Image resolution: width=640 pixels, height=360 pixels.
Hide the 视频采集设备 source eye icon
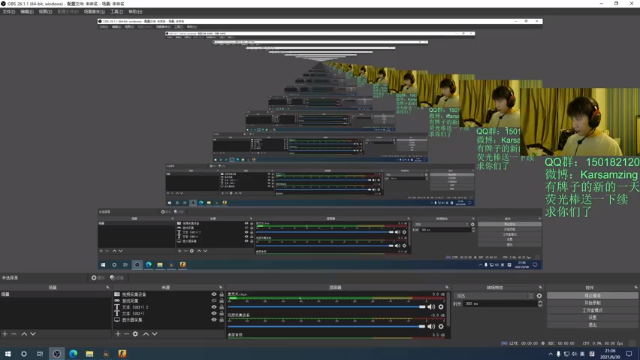[x=214, y=294]
